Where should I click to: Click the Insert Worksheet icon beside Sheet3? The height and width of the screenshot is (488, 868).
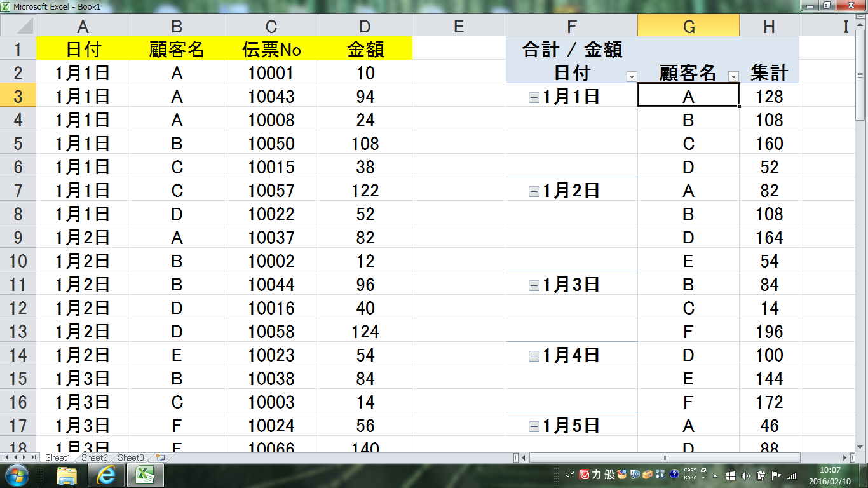point(159,457)
